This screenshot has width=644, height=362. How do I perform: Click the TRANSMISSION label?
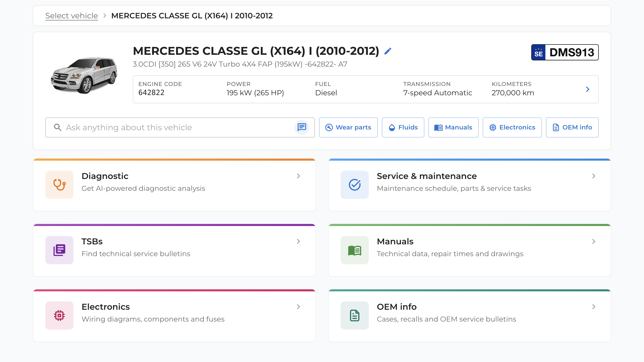tap(427, 84)
